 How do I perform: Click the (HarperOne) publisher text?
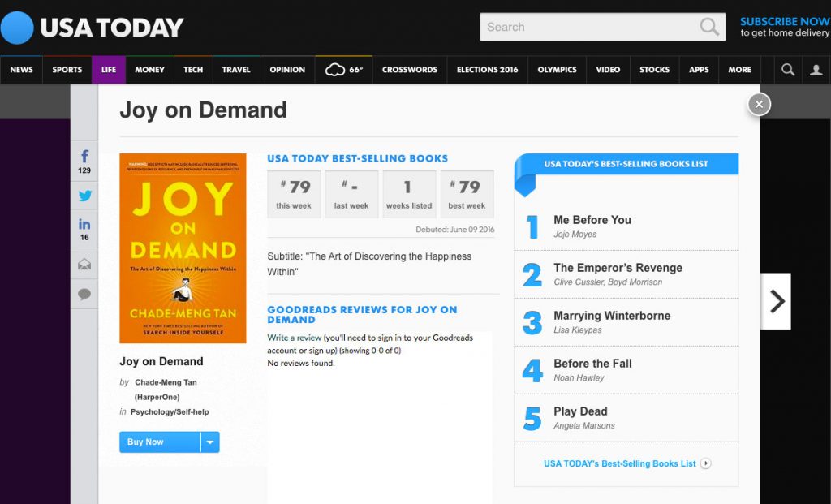[x=157, y=397]
